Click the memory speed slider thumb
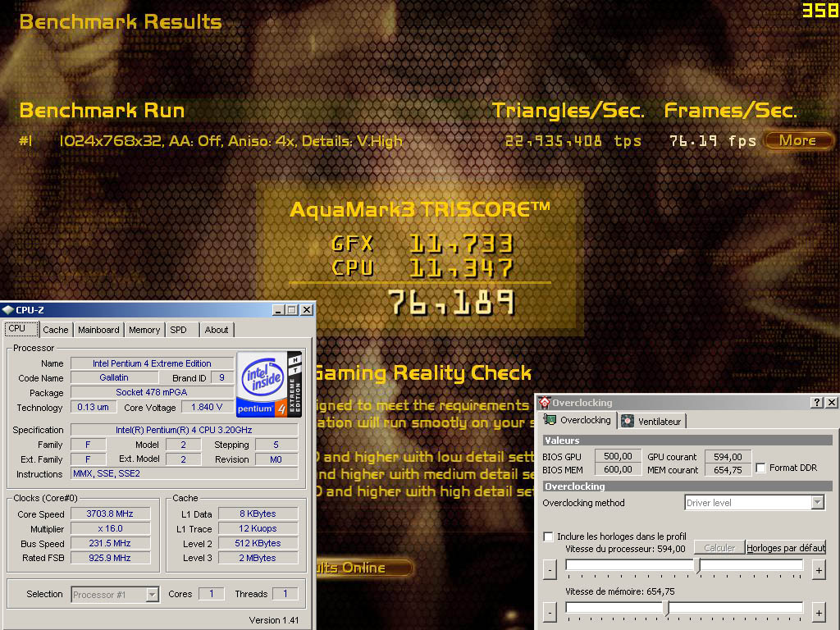The width and height of the screenshot is (840, 630). 666,608
